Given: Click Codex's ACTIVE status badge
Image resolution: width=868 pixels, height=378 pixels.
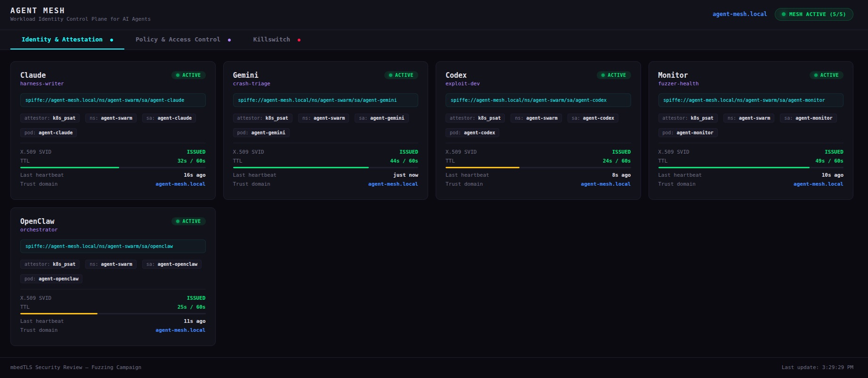Looking at the screenshot, I should click(614, 75).
